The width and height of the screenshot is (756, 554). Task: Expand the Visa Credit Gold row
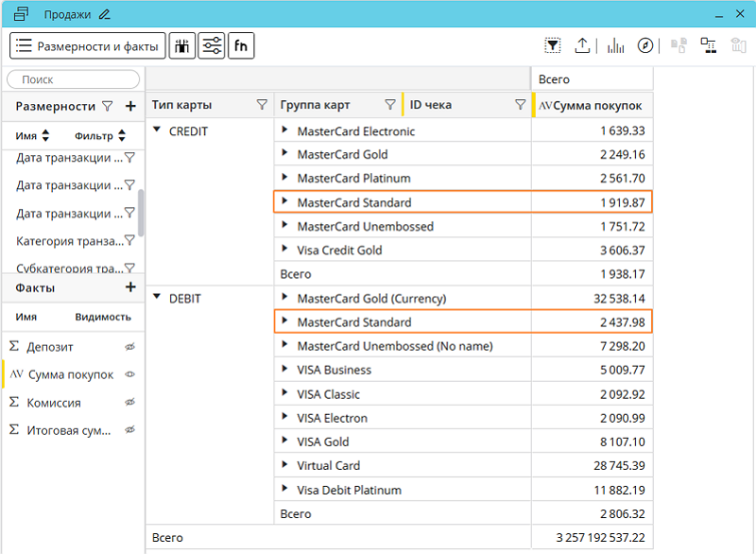(x=284, y=250)
